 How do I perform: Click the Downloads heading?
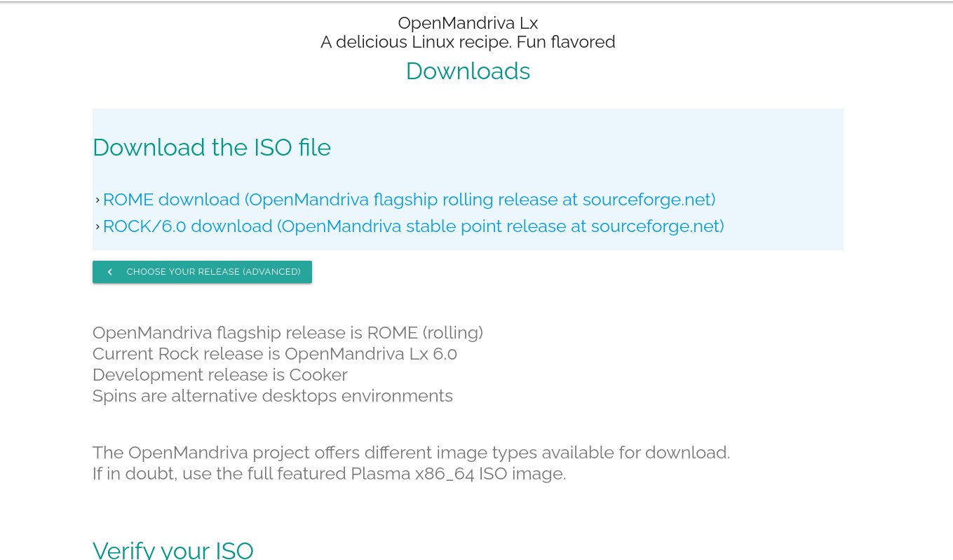coord(468,71)
